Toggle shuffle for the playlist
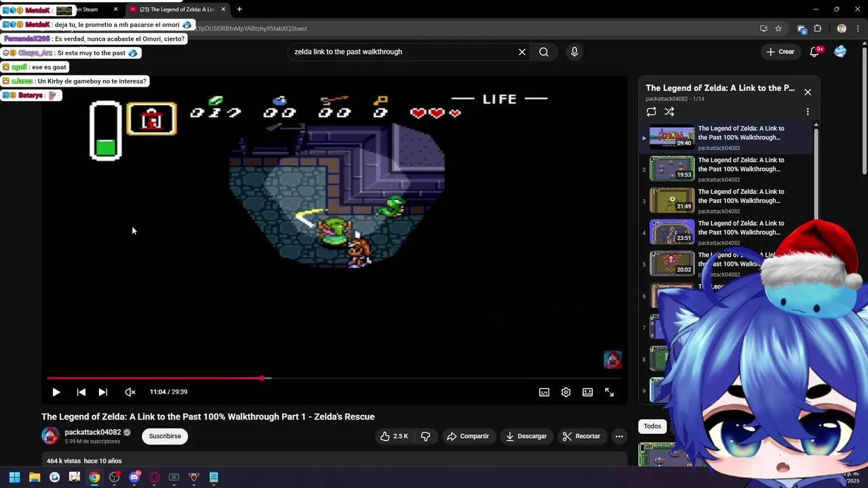 (669, 112)
